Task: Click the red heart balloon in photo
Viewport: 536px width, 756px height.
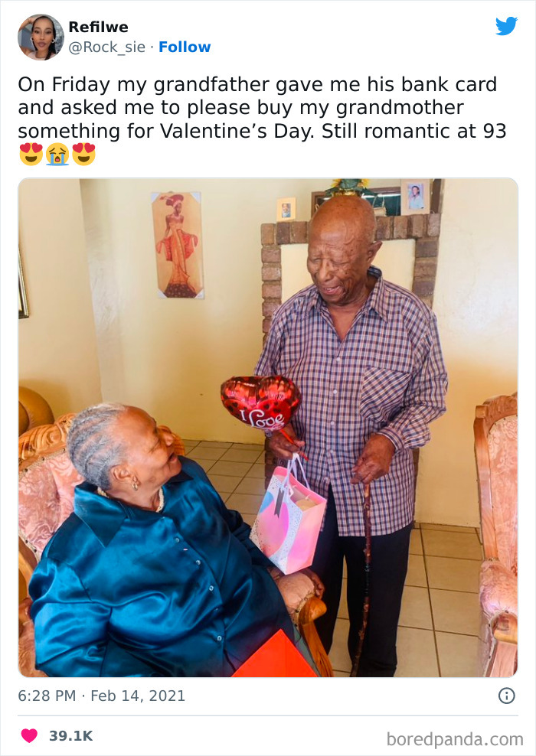Action: (x=260, y=402)
